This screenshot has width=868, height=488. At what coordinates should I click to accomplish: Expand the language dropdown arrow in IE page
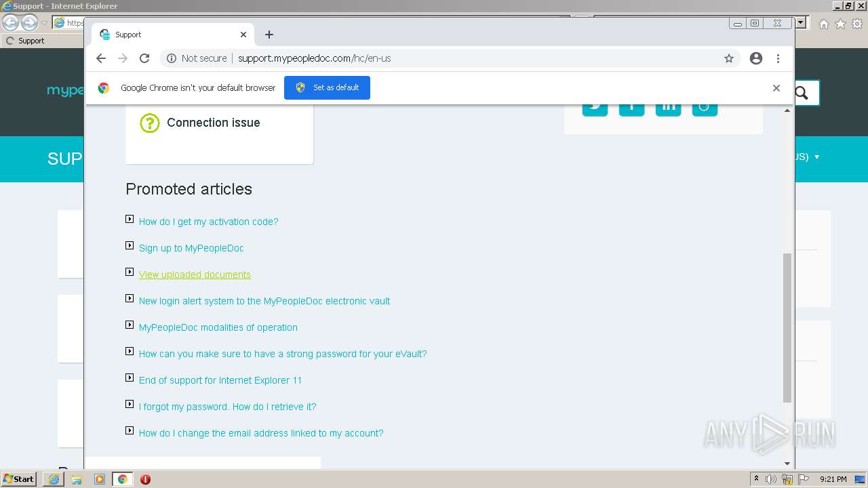click(816, 157)
